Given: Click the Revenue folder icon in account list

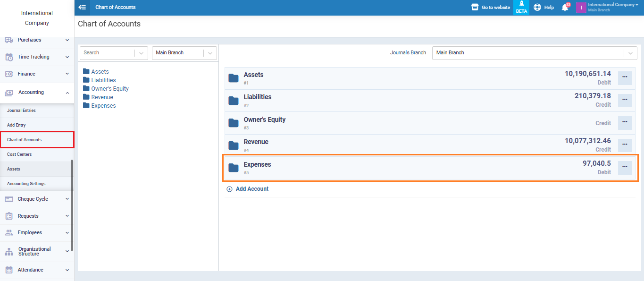Looking at the screenshot, I should click(233, 145).
